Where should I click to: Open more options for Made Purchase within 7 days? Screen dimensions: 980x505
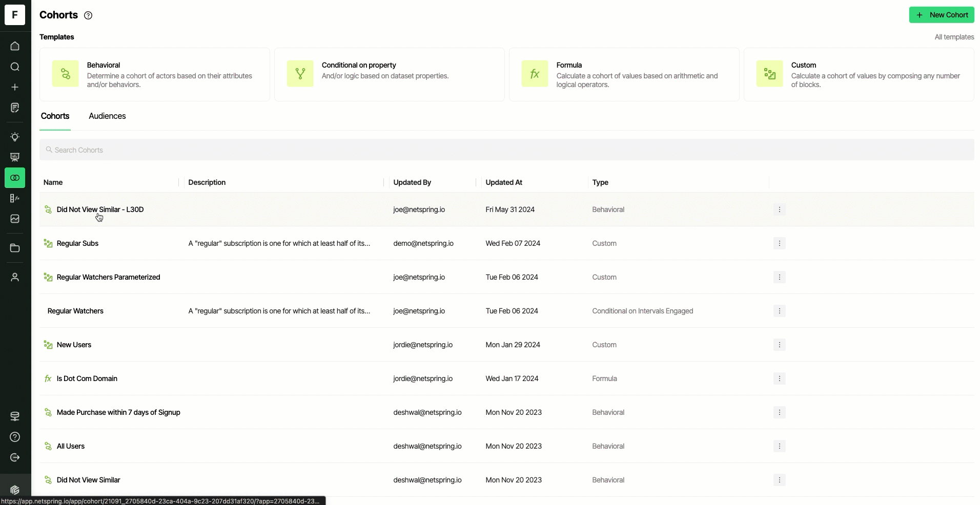pos(779,412)
